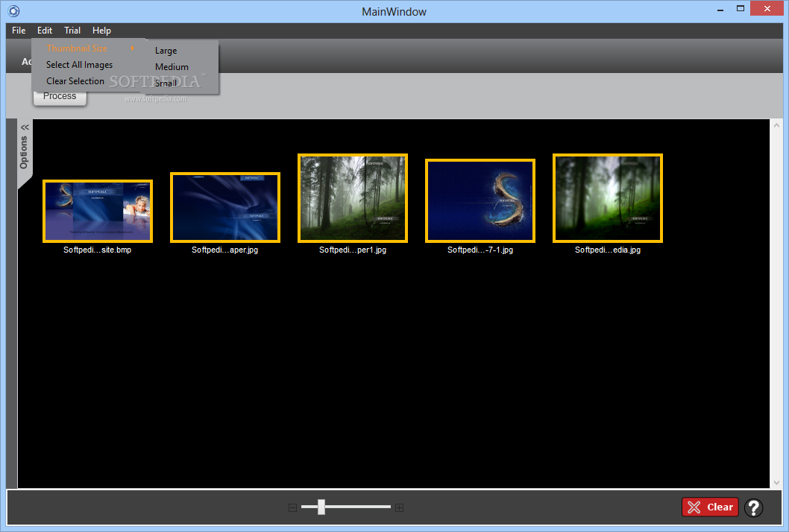Click the Process button

[x=60, y=97]
